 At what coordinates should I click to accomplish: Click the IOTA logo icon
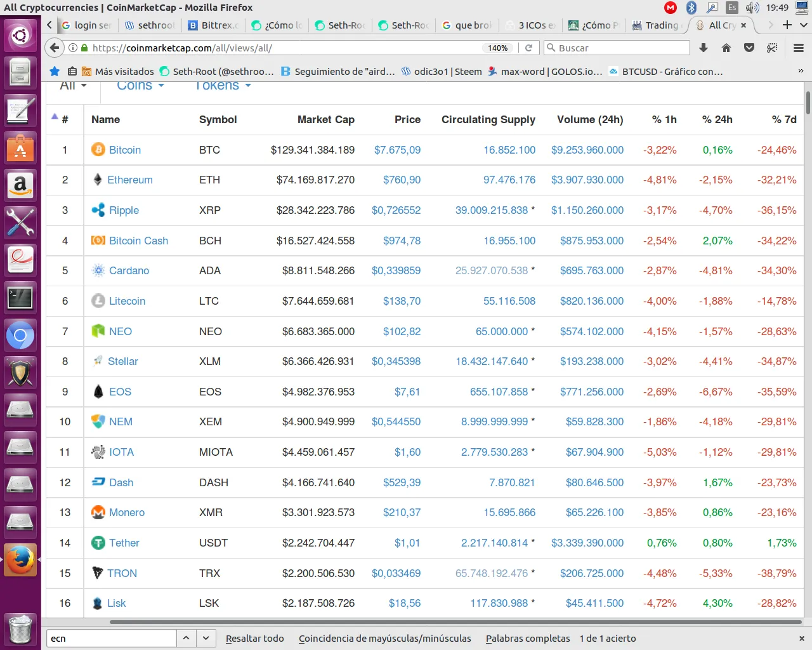(x=98, y=452)
